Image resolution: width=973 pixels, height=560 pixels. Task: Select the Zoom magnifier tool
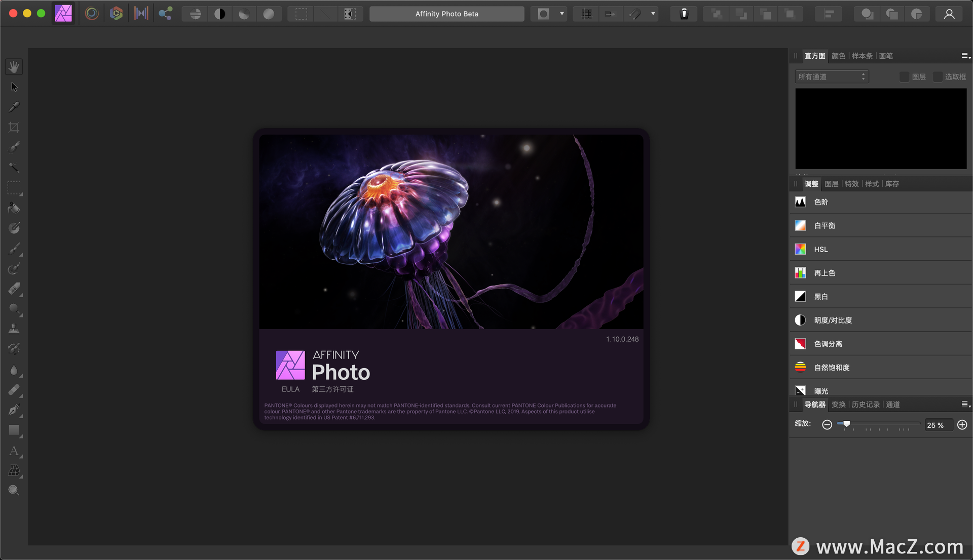(x=14, y=490)
